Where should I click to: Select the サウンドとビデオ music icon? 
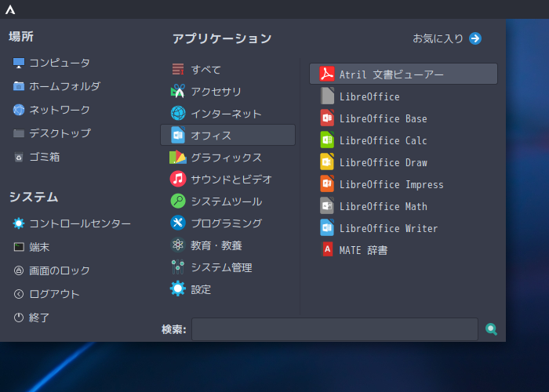(x=178, y=179)
